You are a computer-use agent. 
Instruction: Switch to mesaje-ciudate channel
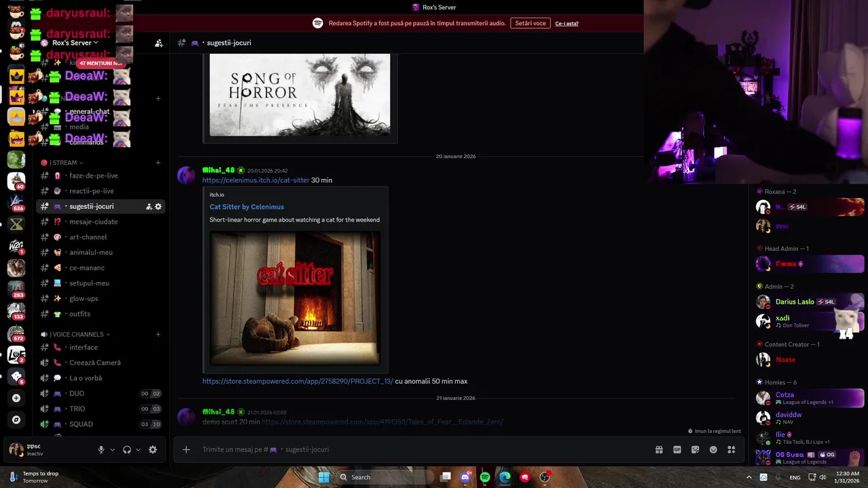click(x=100, y=222)
